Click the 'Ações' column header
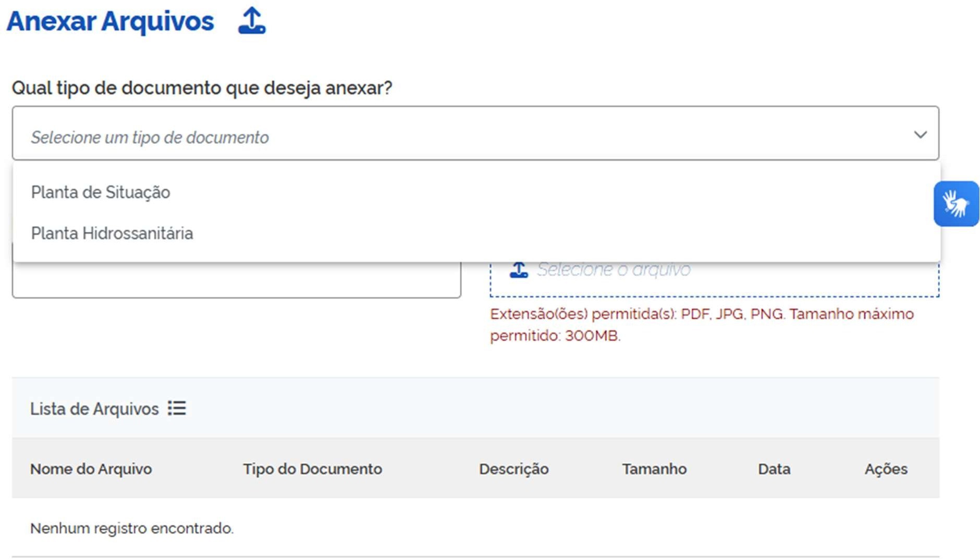980x559 pixels. click(x=886, y=469)
